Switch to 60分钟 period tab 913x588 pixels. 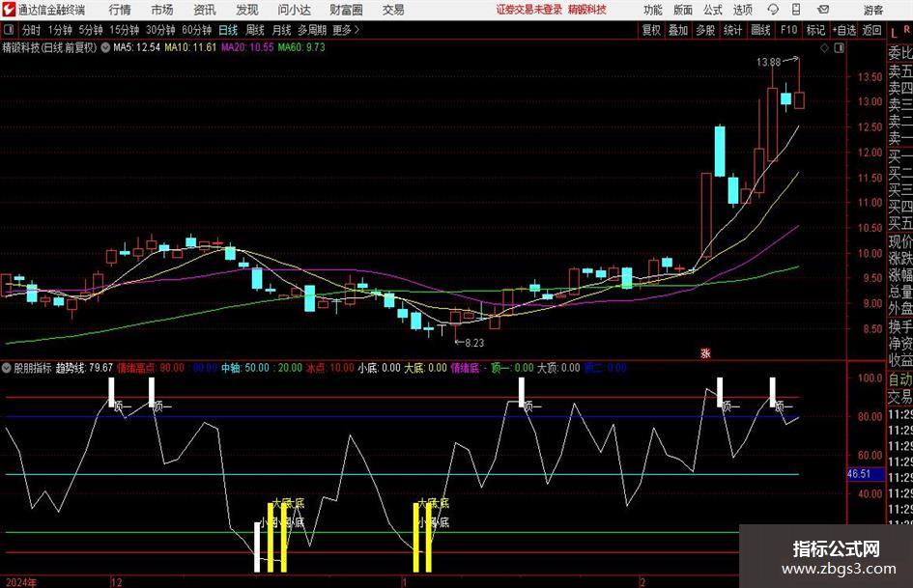(x=196, y=30)
